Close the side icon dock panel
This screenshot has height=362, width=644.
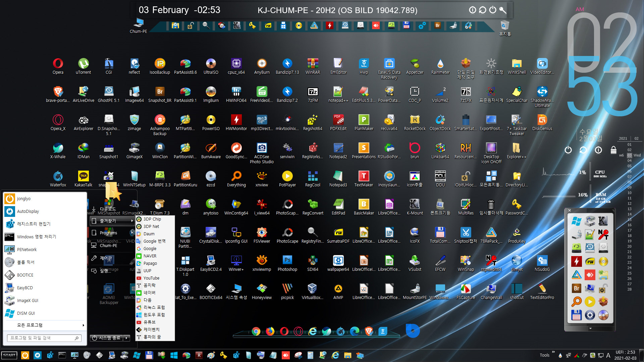click(570, 210)
